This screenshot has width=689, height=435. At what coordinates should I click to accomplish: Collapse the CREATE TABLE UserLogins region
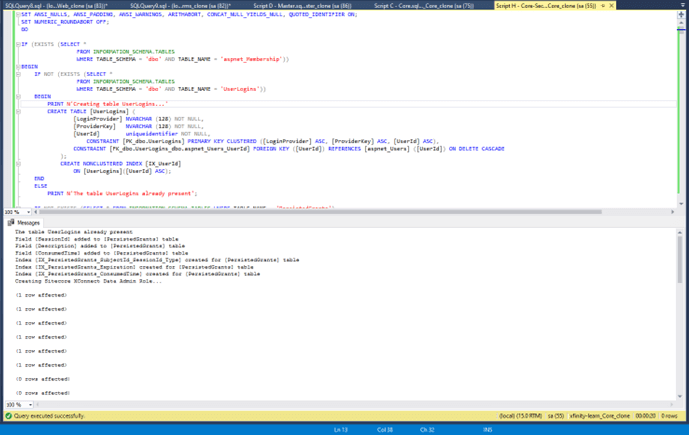18,111
